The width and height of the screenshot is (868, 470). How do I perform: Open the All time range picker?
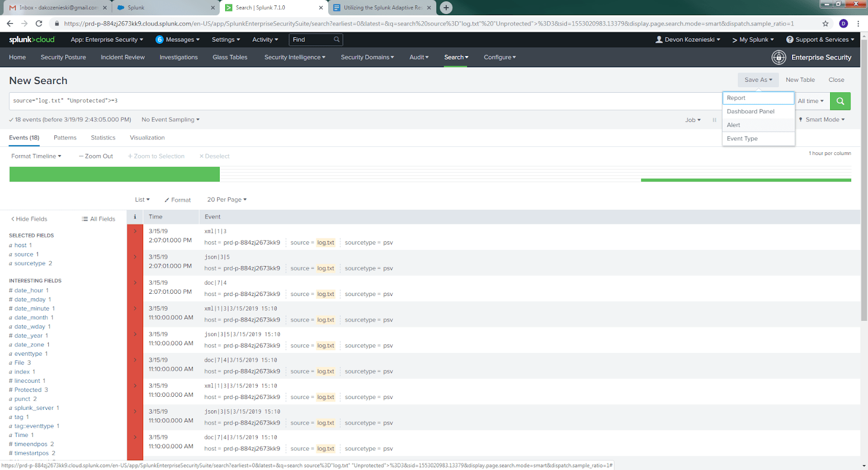tap(811, 101)
